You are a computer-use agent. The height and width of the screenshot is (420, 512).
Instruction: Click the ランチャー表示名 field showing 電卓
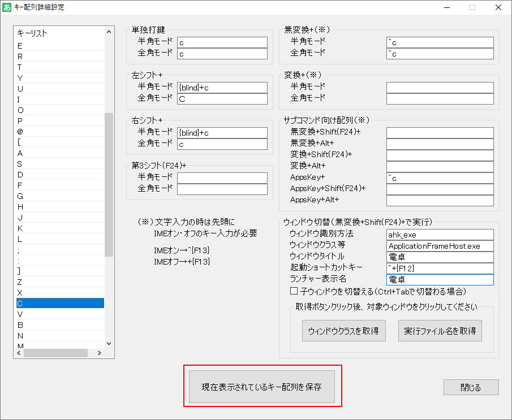pyautogui.click(x=441, y=280)
